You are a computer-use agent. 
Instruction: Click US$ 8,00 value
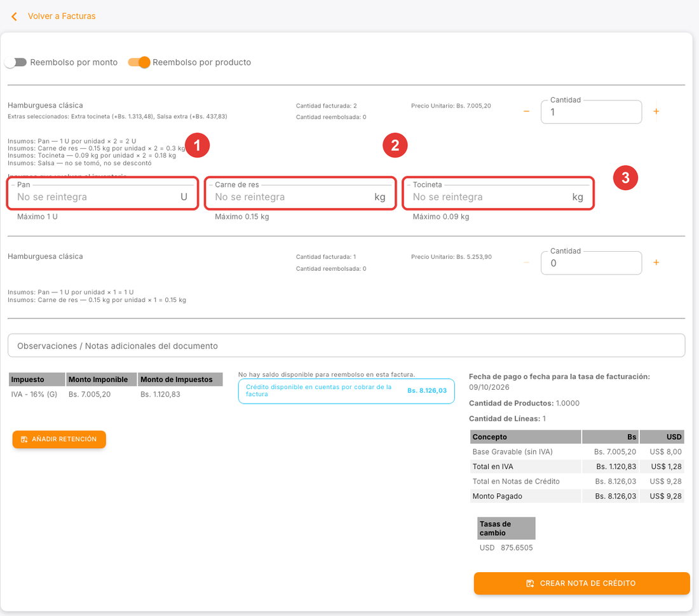click(x=665, y=452)
